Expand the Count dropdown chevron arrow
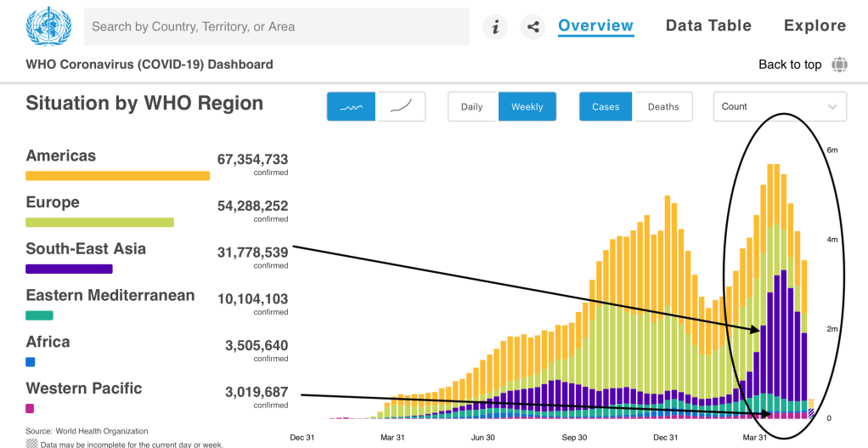Screen dimensions: 868x448 click(831, 107)
